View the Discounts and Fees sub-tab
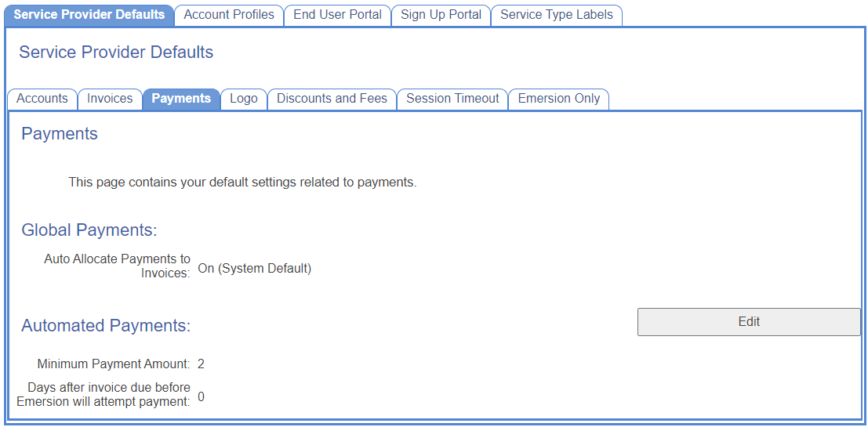Image resolution: width=868 pixels, height=427 pixels. tap(332, 99)
